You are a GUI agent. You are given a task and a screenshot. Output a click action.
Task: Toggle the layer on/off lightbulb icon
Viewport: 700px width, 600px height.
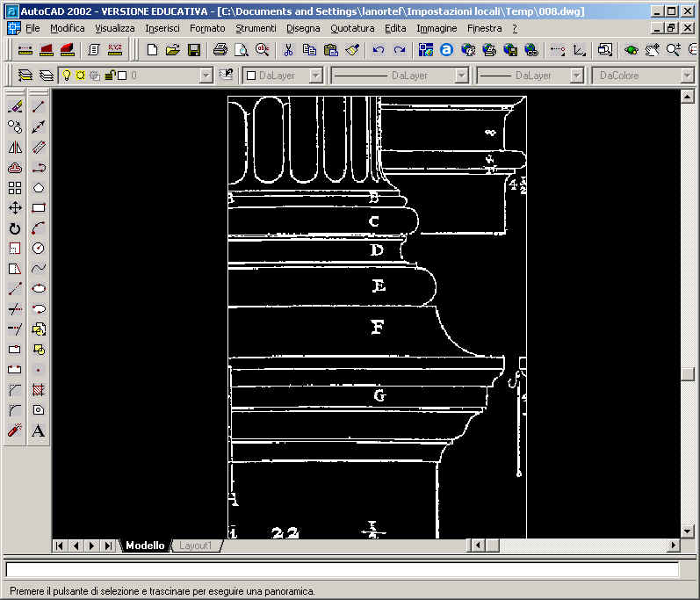65,76
